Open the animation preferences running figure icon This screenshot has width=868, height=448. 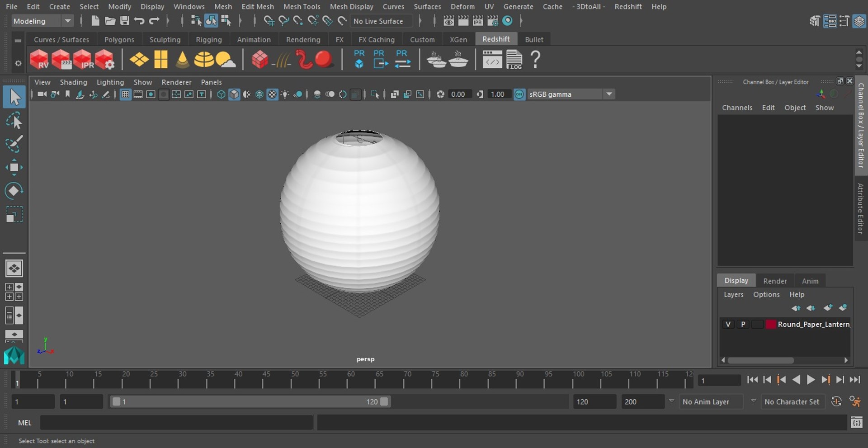pyautogui.click(x=854, y=401)
